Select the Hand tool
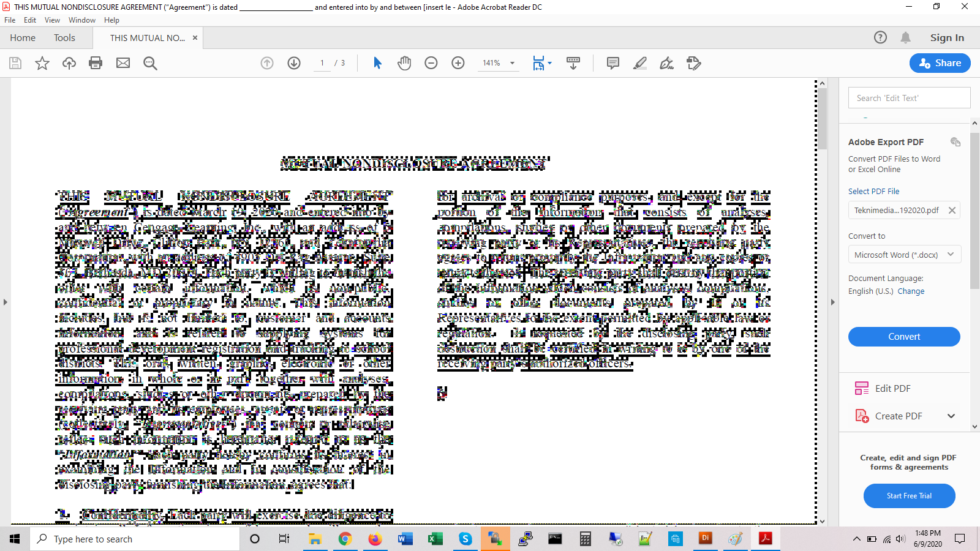 point(404,62)
